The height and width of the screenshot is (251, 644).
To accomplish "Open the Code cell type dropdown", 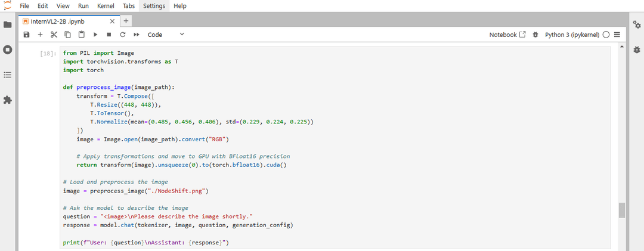I will (166, 35).
